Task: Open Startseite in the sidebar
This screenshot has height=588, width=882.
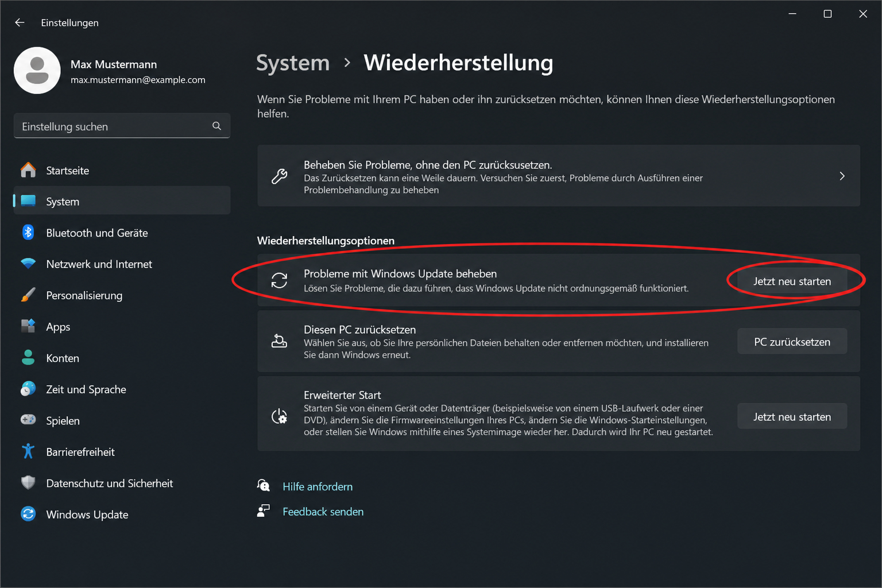Action: [x=122, y=171]
